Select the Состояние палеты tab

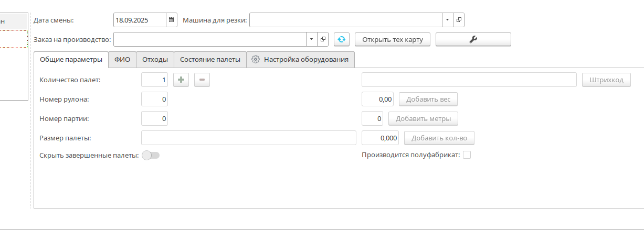pos(210,60)
